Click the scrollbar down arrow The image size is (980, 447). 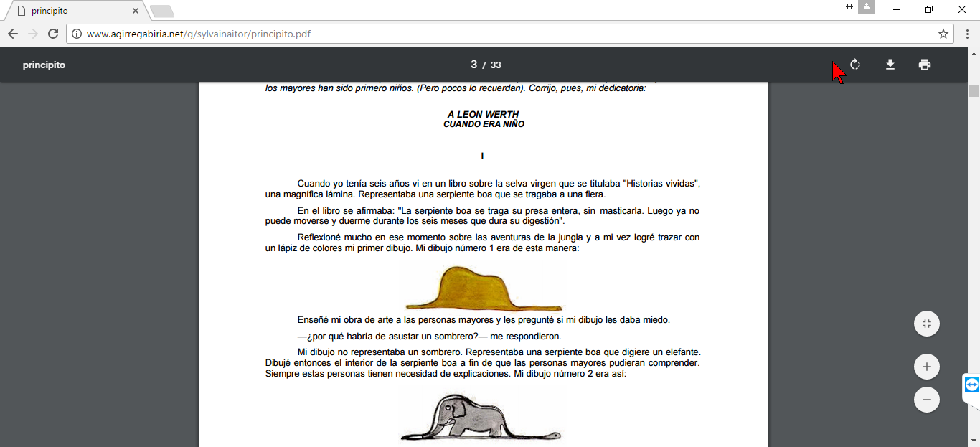(x=974, y=441)
